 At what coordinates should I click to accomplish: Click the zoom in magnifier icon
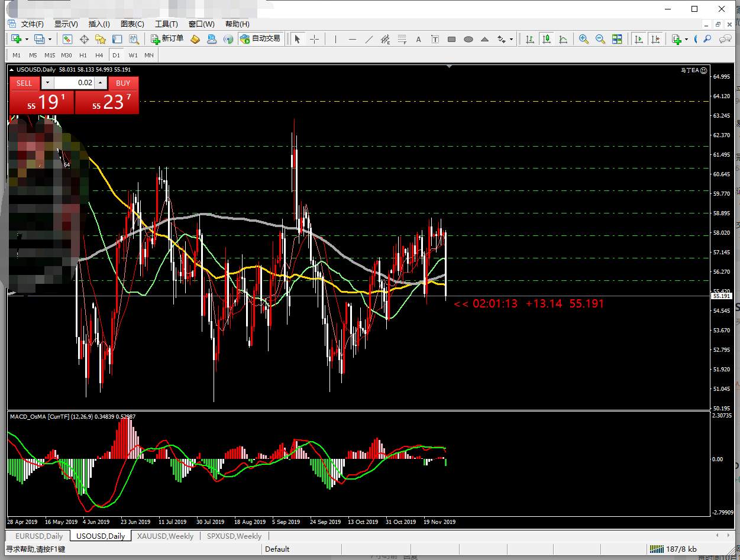point(583,39)
